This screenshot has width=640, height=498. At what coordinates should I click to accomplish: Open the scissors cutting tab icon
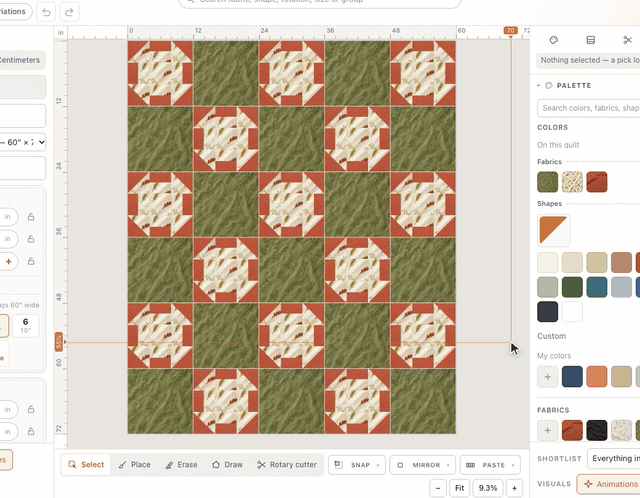[x=627, y=40]
